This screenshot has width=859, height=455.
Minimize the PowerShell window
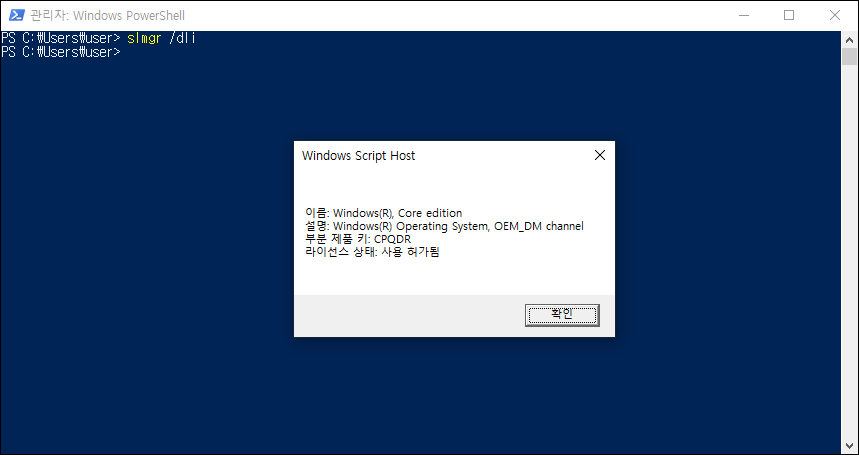pyautogui.click(x=742, y=15)
